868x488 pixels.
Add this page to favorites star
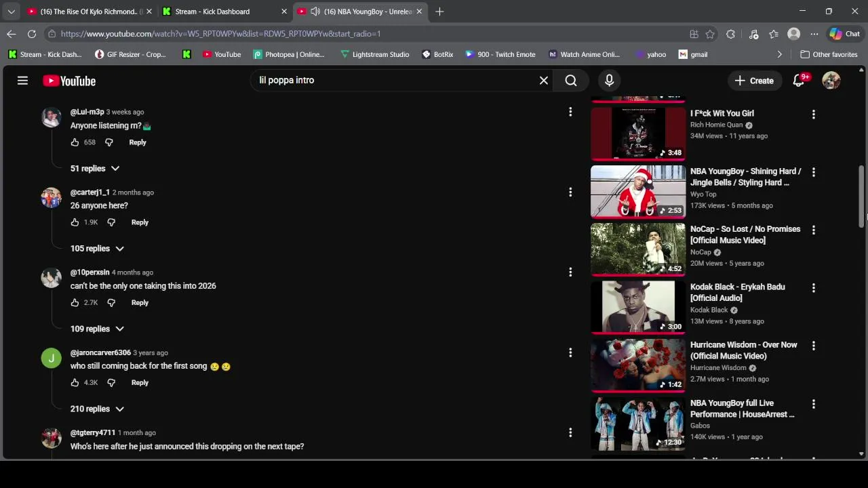point(710,34)
